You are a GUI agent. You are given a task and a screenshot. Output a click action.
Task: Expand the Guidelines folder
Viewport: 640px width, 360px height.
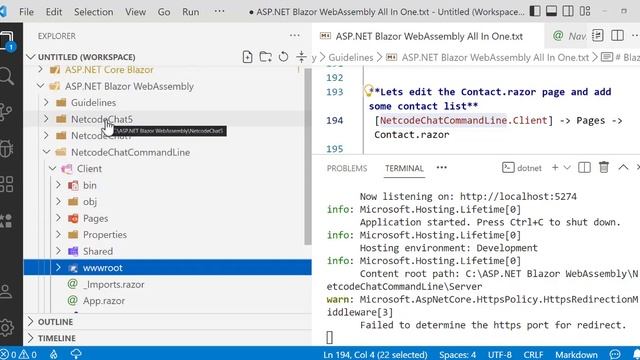tap(46, 102)
